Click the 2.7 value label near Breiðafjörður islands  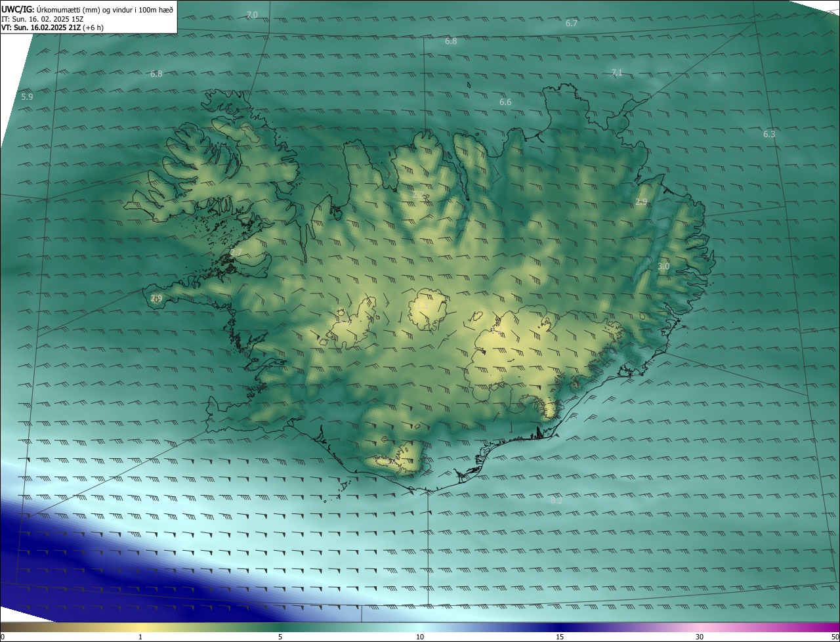(236, 252)
